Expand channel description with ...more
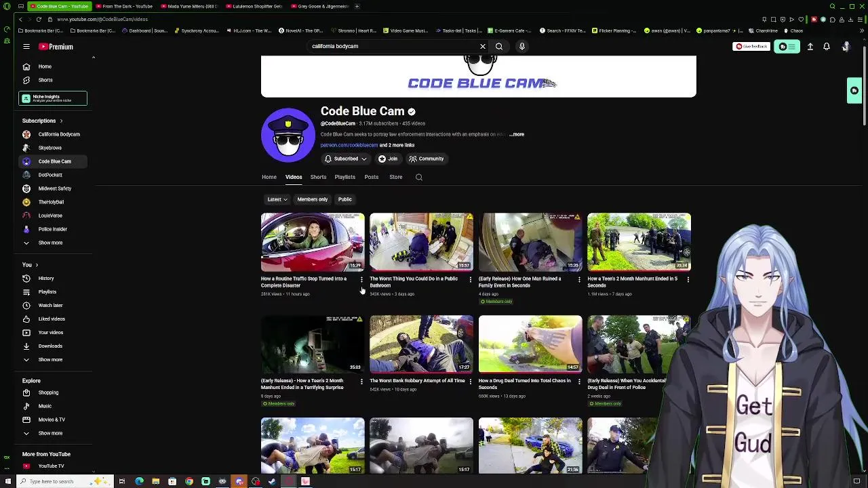This screenshot has height=488, width=868. coord(517,134)
